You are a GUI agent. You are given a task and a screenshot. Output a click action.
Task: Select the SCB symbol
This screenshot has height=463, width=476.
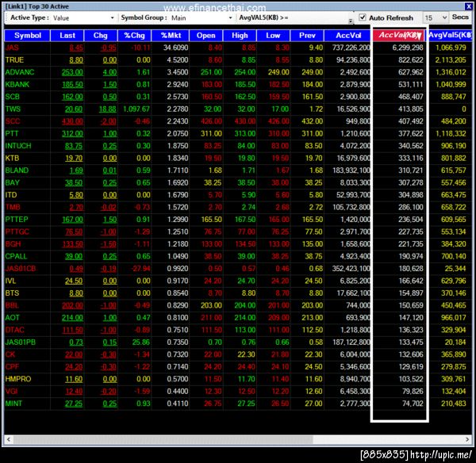coord(12,97)
